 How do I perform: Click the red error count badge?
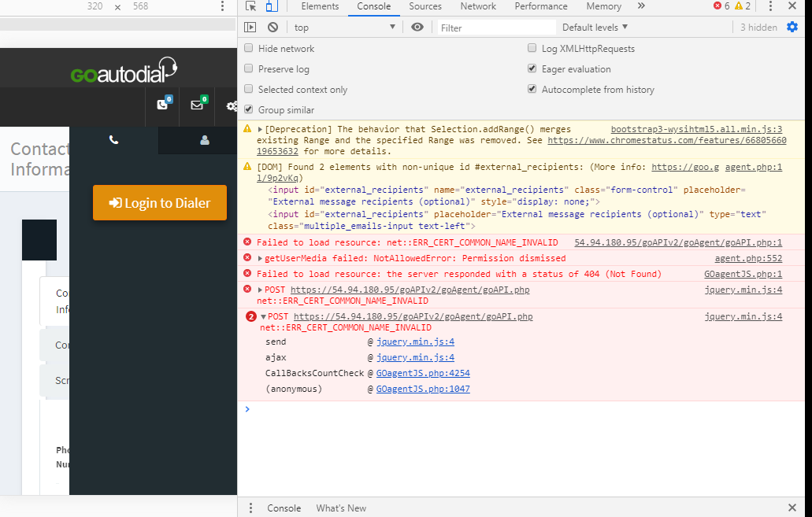click(x=721, y=6)
